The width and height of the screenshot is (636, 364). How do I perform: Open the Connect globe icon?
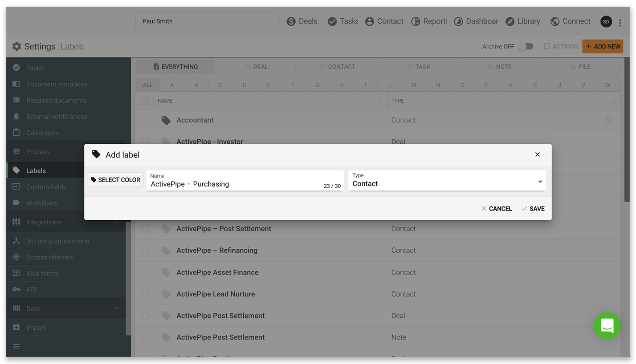pyautogui.click(x=555, y=21)
